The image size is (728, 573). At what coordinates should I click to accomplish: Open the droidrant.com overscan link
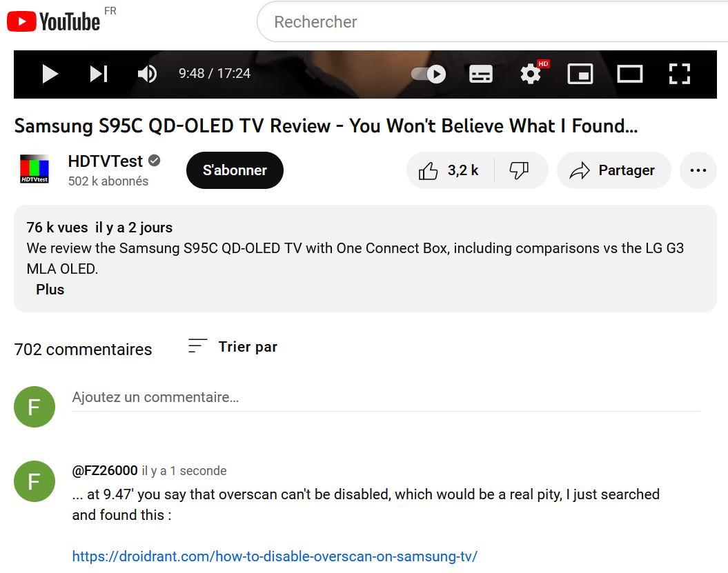[x=275, y=556]
